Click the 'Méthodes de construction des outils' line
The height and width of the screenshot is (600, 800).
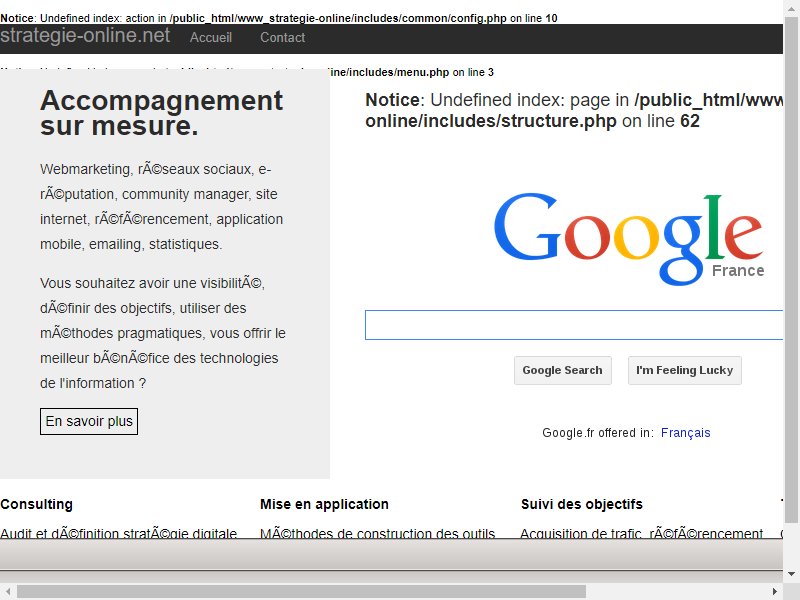[x=378, y=533]
